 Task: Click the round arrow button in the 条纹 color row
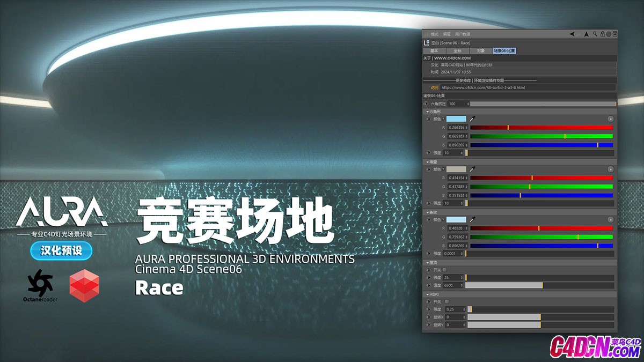[610, 220]
